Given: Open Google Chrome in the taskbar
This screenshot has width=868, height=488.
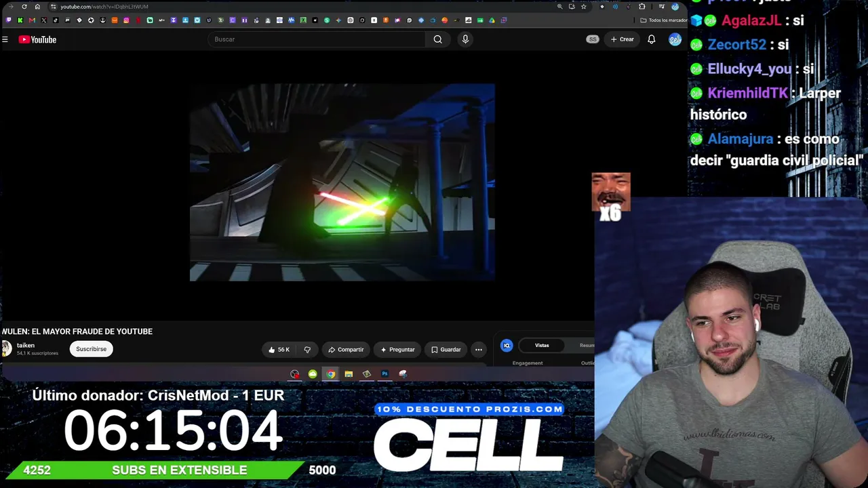Looking at the screenshot, I should (x=330, y=374).
